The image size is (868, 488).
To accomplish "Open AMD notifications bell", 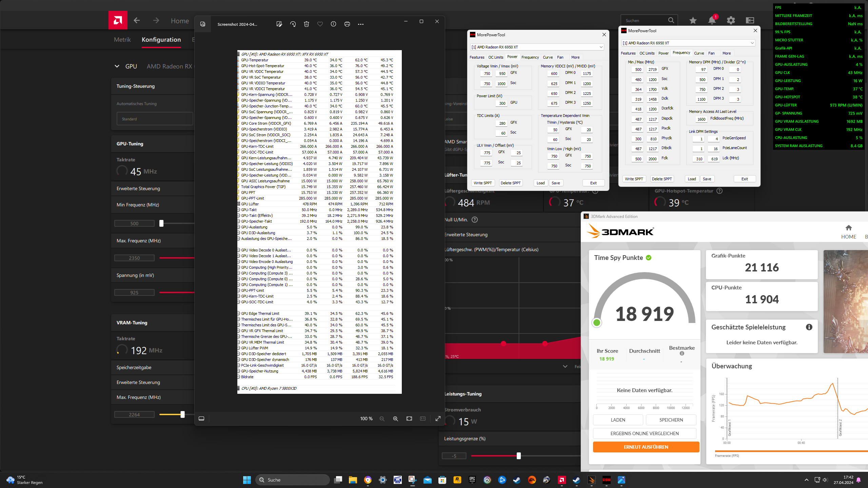I will click(712, 20).
